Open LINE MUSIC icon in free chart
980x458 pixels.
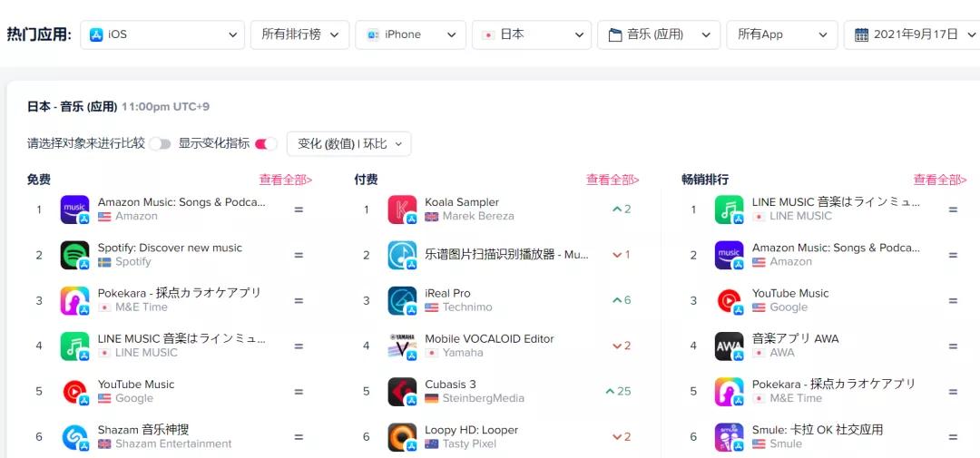click(x=75, y=346)
